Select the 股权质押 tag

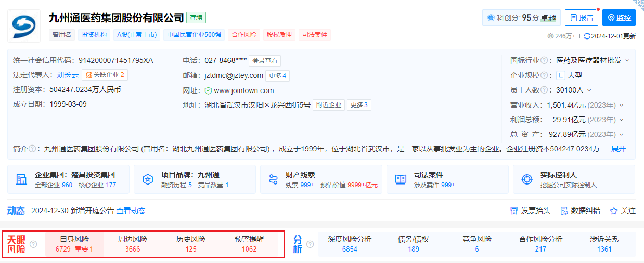coord(279,35)
